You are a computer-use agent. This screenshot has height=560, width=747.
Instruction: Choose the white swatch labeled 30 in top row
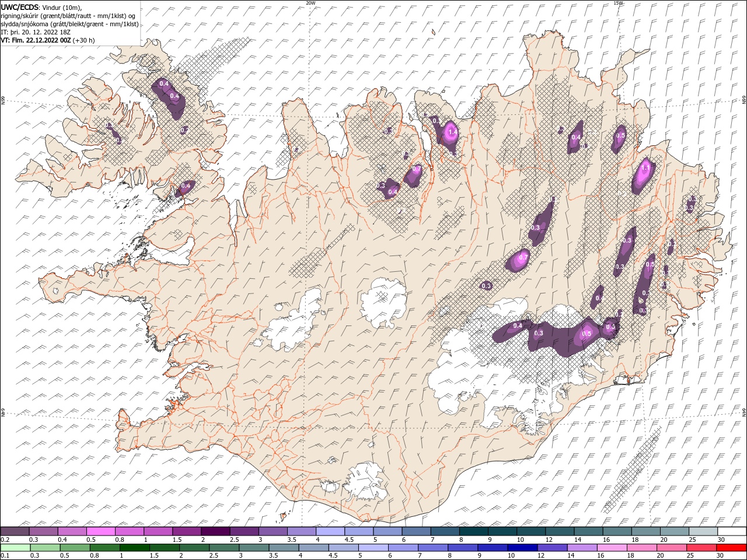731,531
